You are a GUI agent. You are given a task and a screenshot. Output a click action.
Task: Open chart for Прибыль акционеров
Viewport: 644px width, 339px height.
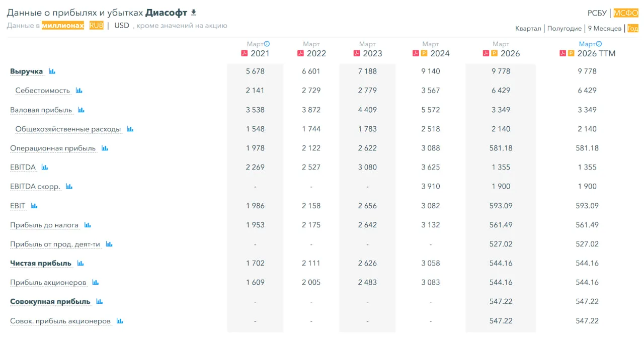96,282
